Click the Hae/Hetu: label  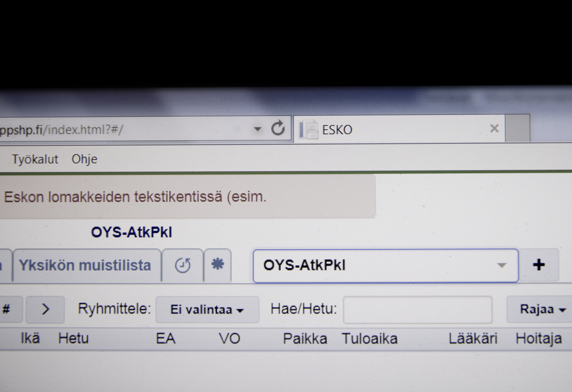tap(304, 309)
